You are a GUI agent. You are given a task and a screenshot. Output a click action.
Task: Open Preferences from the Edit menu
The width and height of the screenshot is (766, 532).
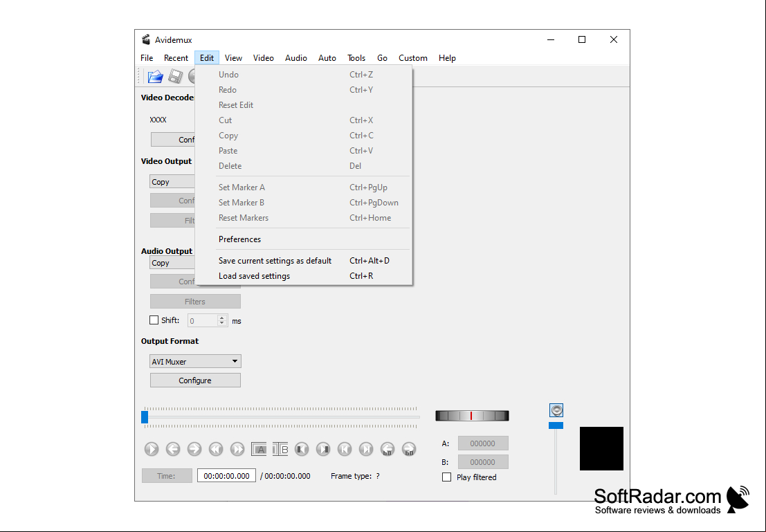pyautogui.click(x=304, y=239)
